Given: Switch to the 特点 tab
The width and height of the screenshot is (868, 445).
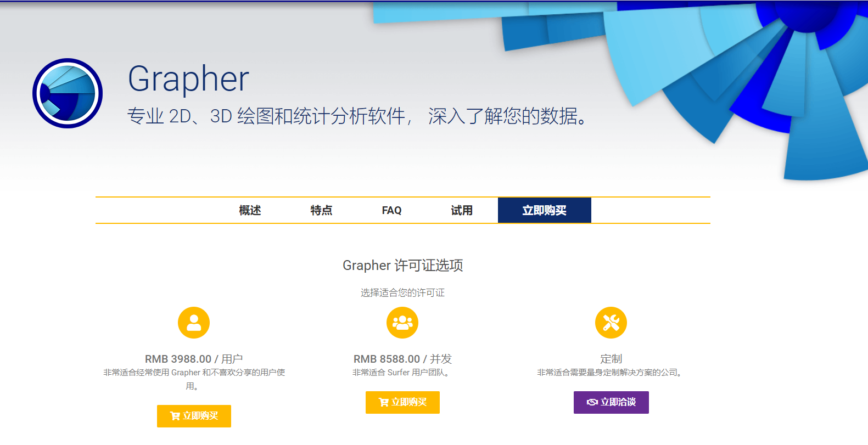Looking at the screenshot, I should 321,210.
